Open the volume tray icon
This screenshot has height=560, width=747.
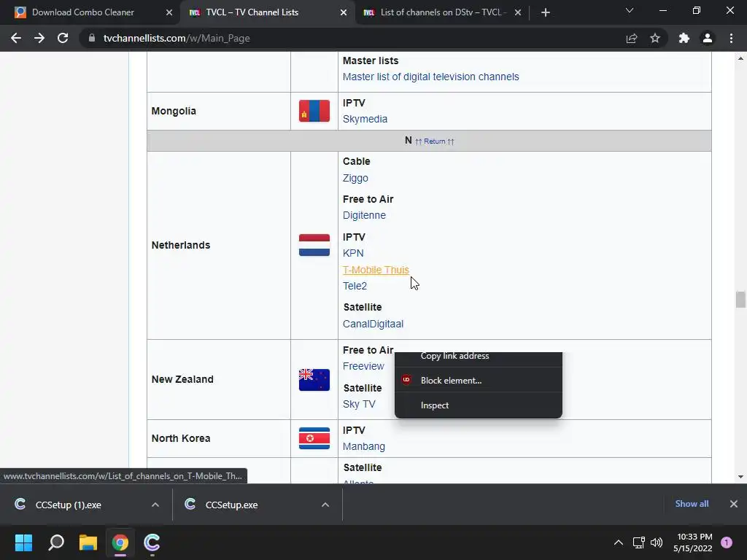click(x=657, y=542)
